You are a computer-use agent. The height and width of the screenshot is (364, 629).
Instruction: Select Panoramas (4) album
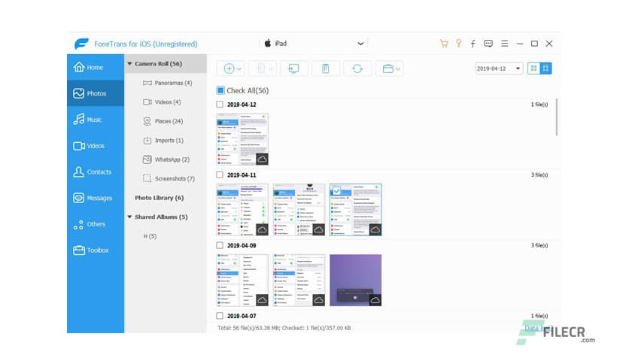[167, 83]
